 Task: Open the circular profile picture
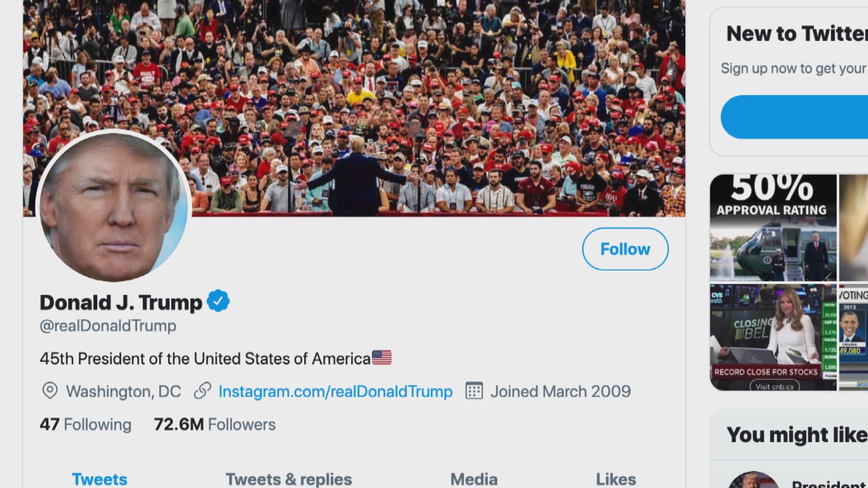point(114,206)
